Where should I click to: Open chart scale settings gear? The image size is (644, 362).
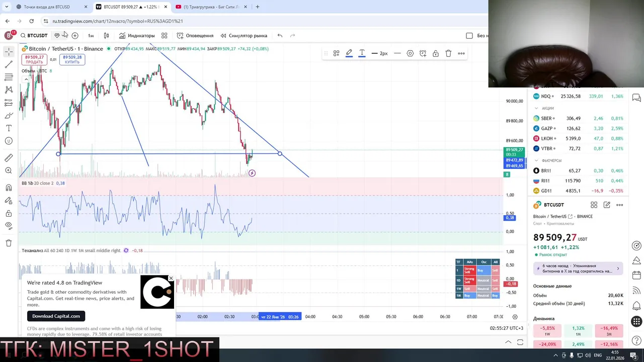tap(515, 317)
